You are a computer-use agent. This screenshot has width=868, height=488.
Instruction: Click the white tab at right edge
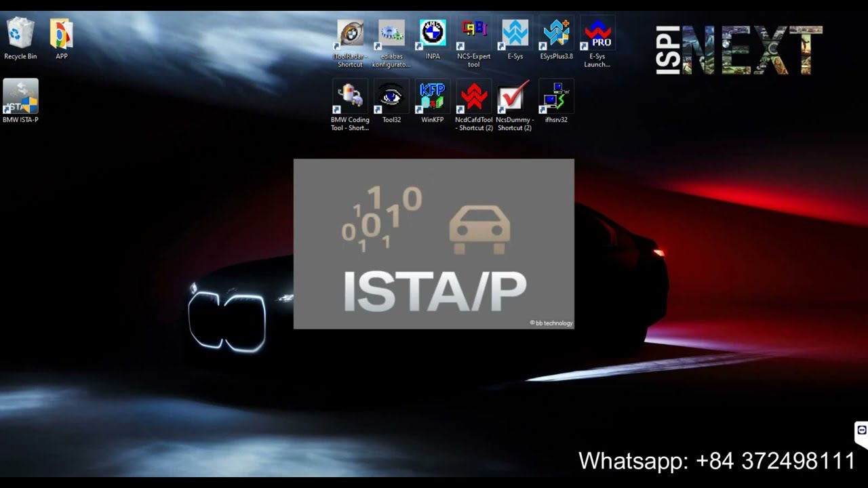pos(861,434)
